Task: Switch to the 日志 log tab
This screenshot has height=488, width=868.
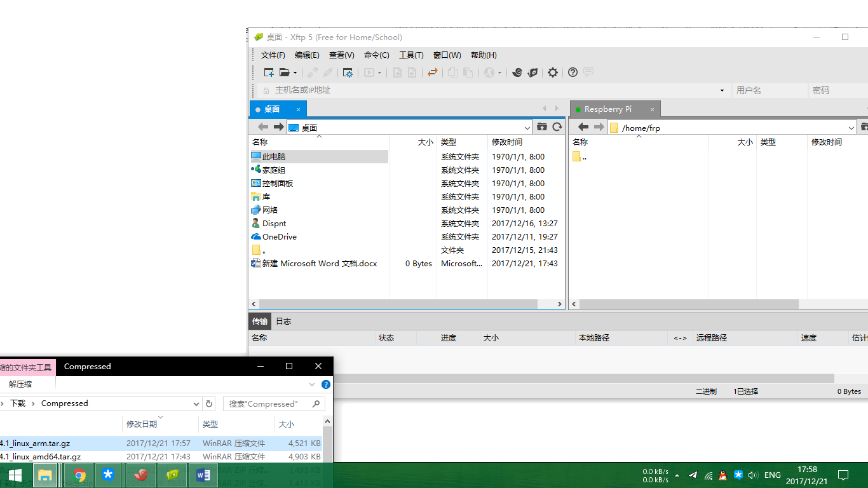Action: pos(283,321)
